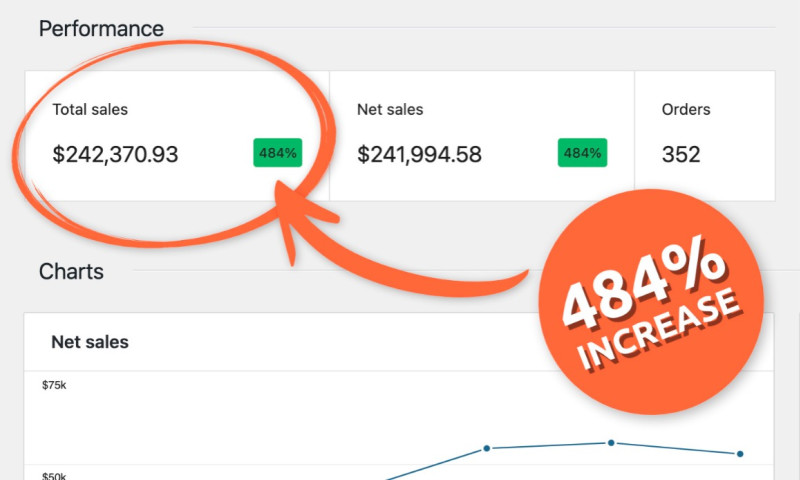Click the orange arrow head pointing at Total sales
800x480 pixels.
[290, 217]
